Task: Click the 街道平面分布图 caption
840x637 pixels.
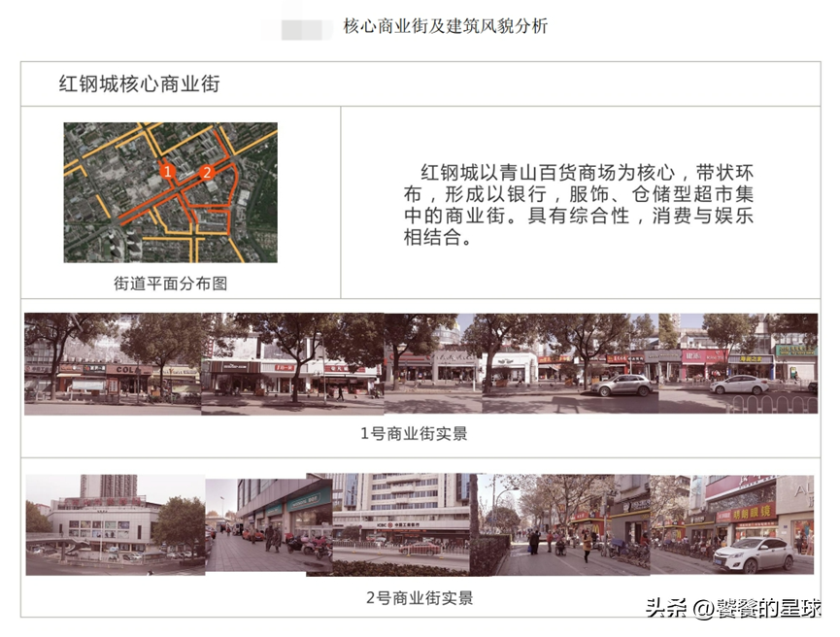Action: [x=171, y=284]
